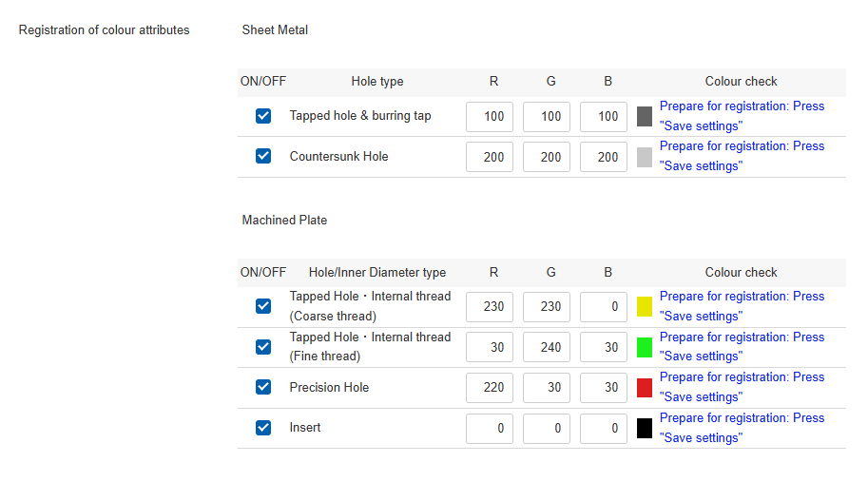The height and width of the screenshot is (482, 868).
Task: Toggle the Tapped hole & burring tap checkbox
Action: pos(263,116)
